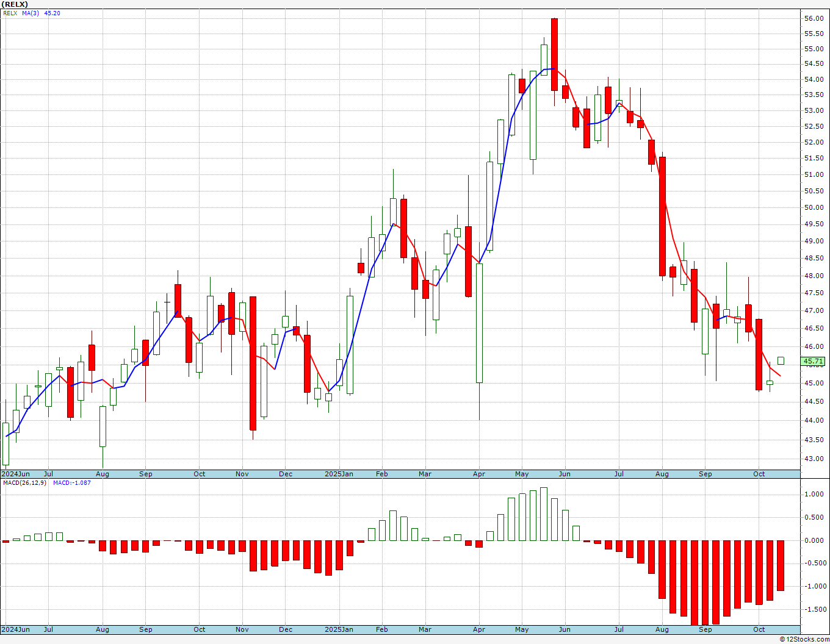
Task: Click the 56.00 price axis label
Action: click(814, 18)
